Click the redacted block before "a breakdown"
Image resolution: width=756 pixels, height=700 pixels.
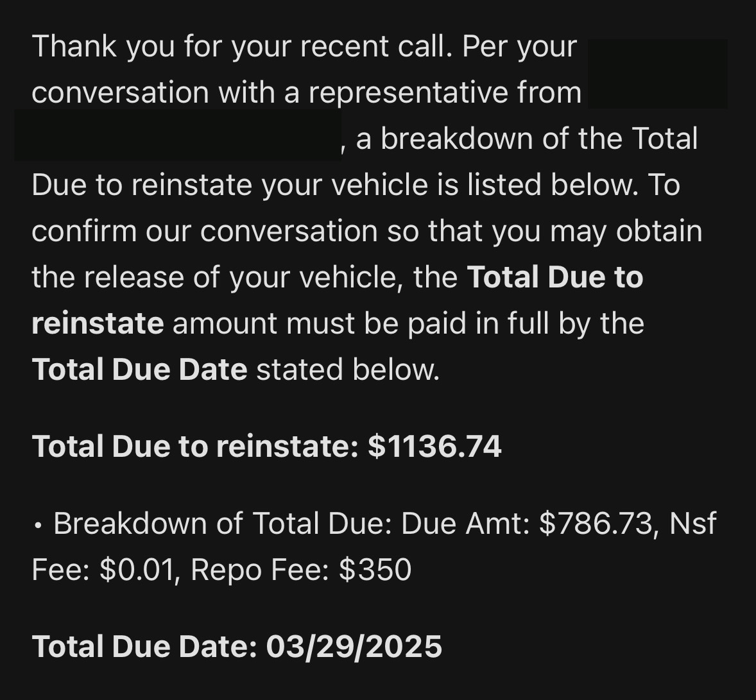(178, 135)
